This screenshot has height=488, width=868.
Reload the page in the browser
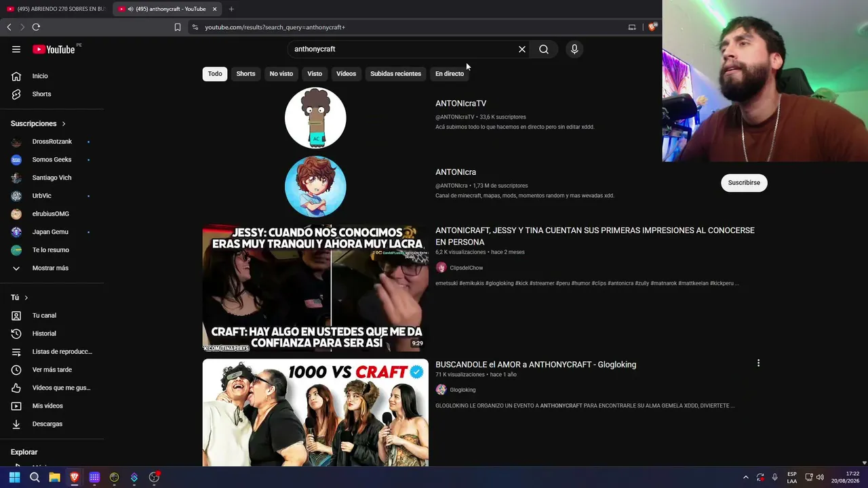point(36,27)
